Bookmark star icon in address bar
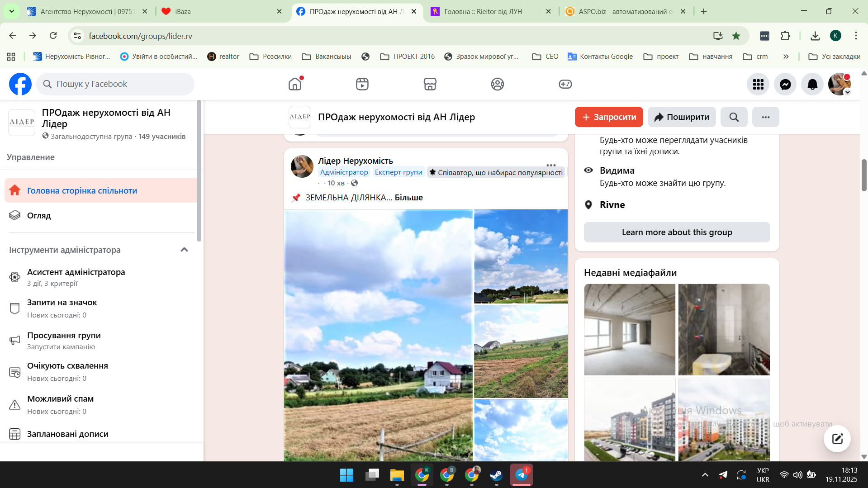Screen dimensions: 868x488 736,36
